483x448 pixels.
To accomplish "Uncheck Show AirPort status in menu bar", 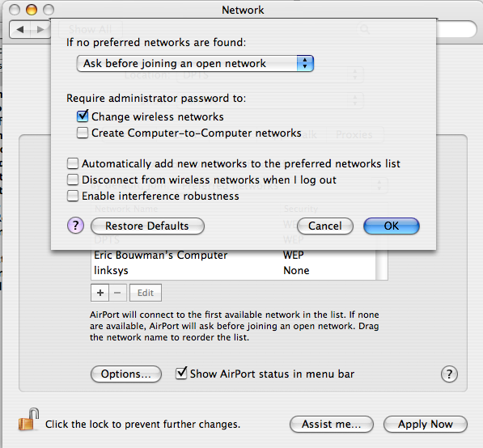I will click(181, 373).
